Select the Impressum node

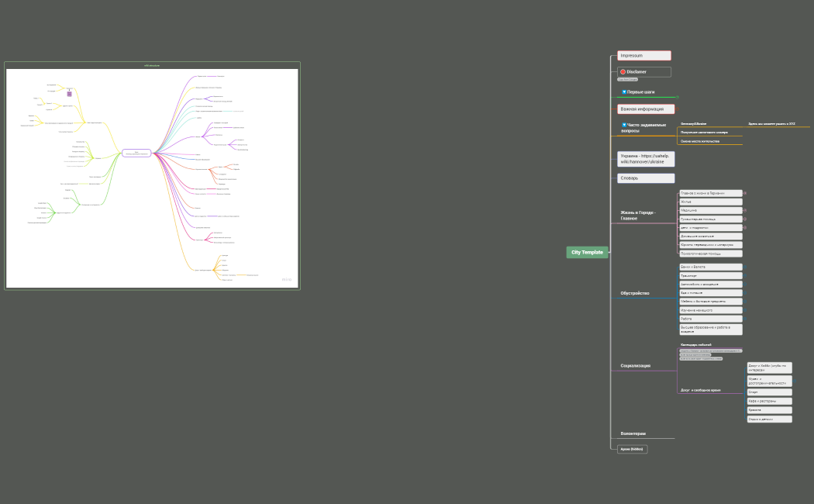coord(643,56)
